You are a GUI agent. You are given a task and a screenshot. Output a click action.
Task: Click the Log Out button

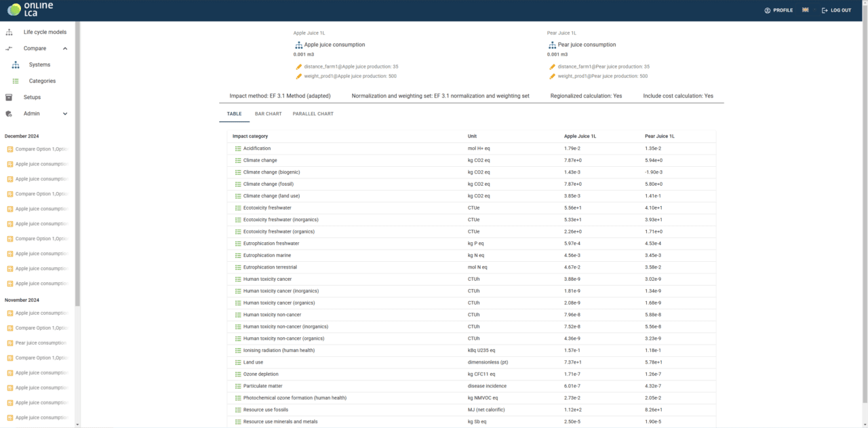tap(836, 10)
